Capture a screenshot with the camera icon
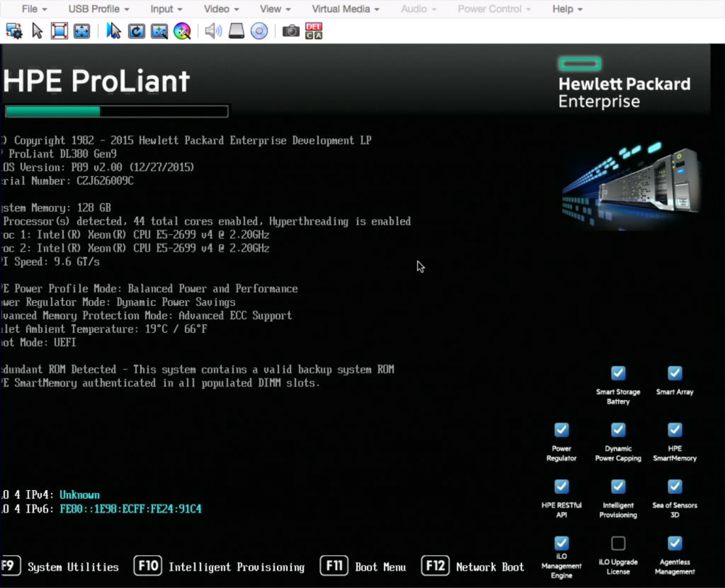This screenshot has height=588, width=725. tap(291, 31)
